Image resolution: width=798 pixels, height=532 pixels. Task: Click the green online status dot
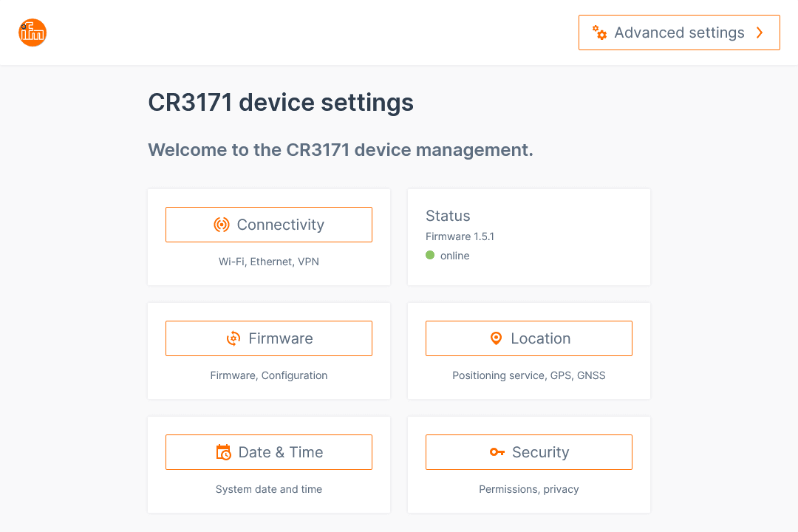pos(430,256)
